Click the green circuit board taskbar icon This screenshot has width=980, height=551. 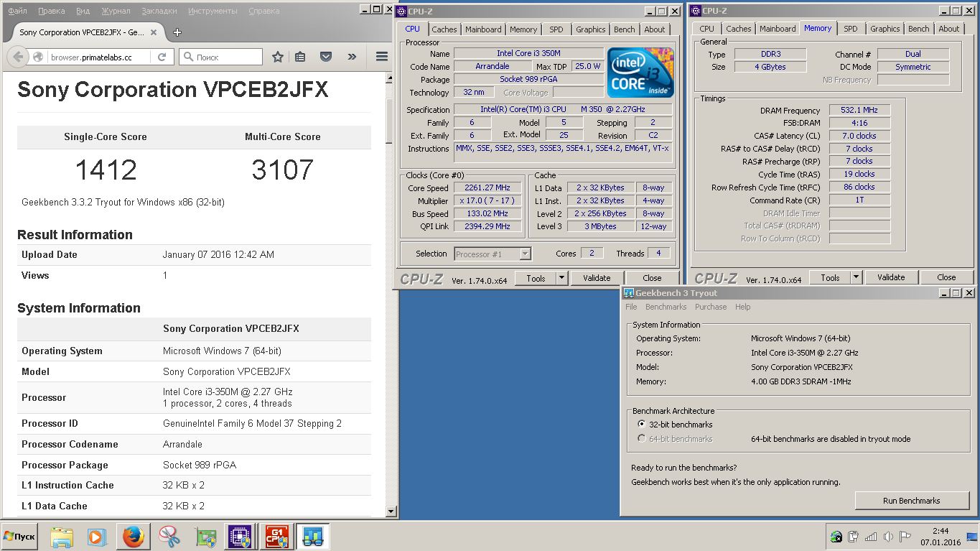click(206, 537)
